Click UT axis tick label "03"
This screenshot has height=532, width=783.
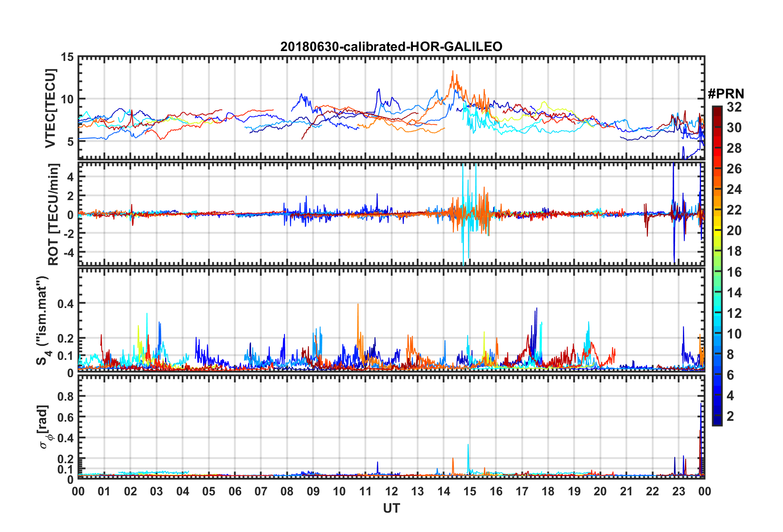(x=156, y=491)
